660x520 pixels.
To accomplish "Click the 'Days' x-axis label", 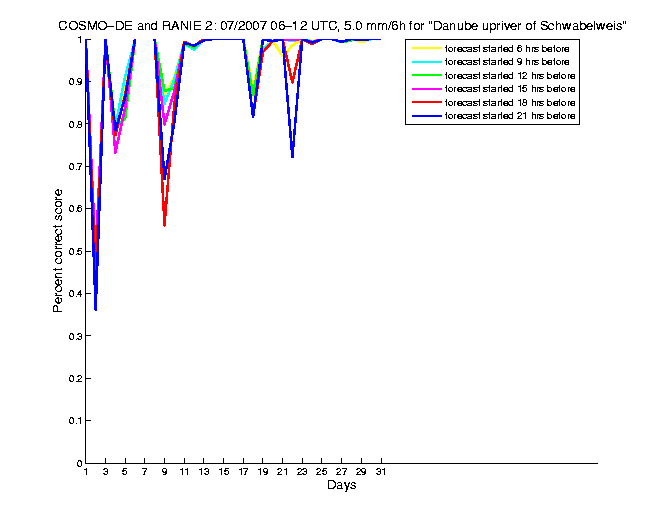I will coord(341,485).
